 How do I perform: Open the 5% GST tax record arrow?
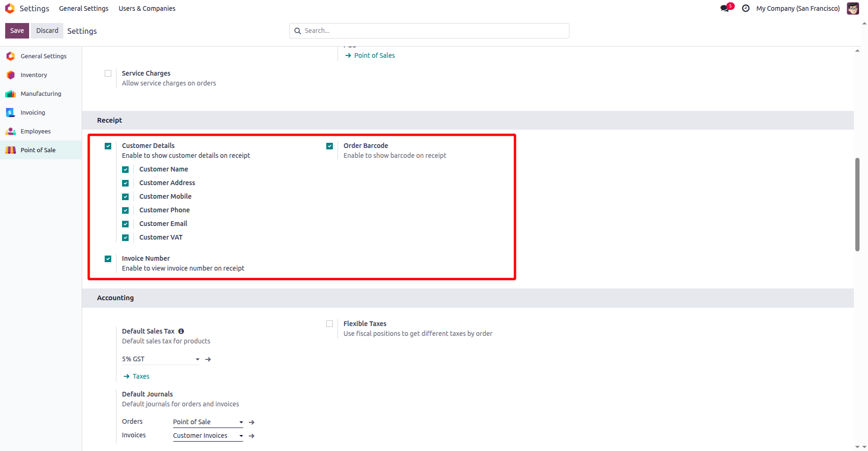point(208,359)
